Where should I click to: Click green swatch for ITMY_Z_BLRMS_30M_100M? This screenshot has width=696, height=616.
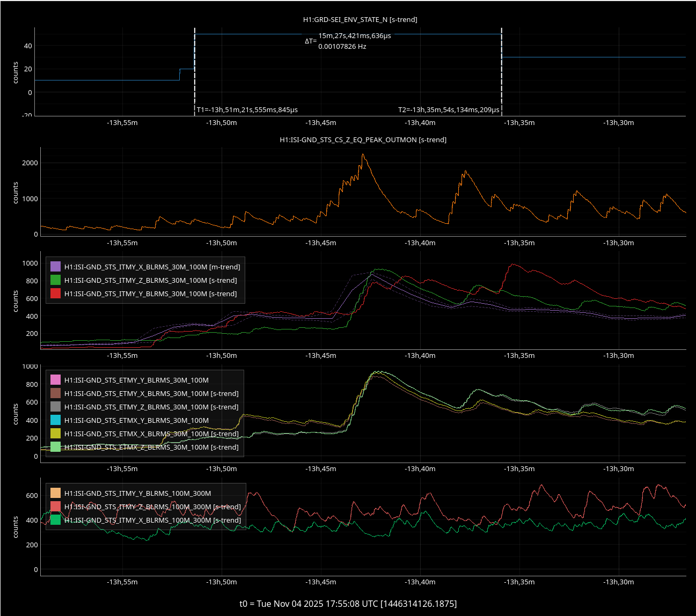55,280
